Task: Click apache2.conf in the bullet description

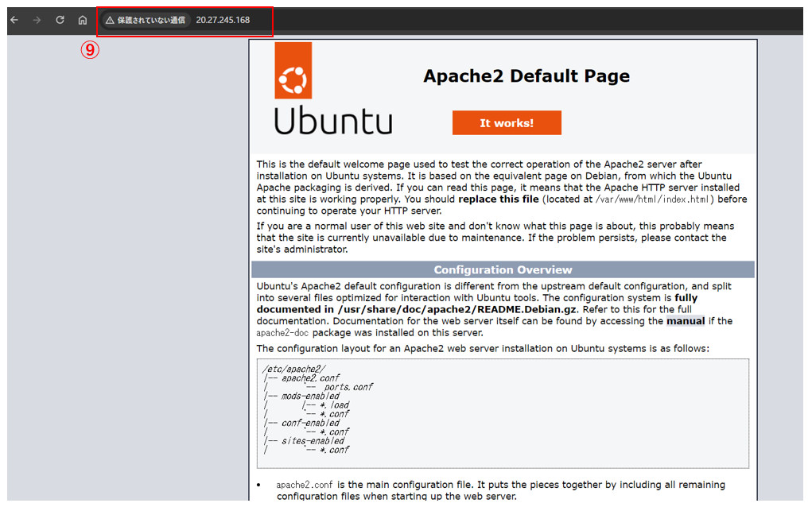Action: 304,485
